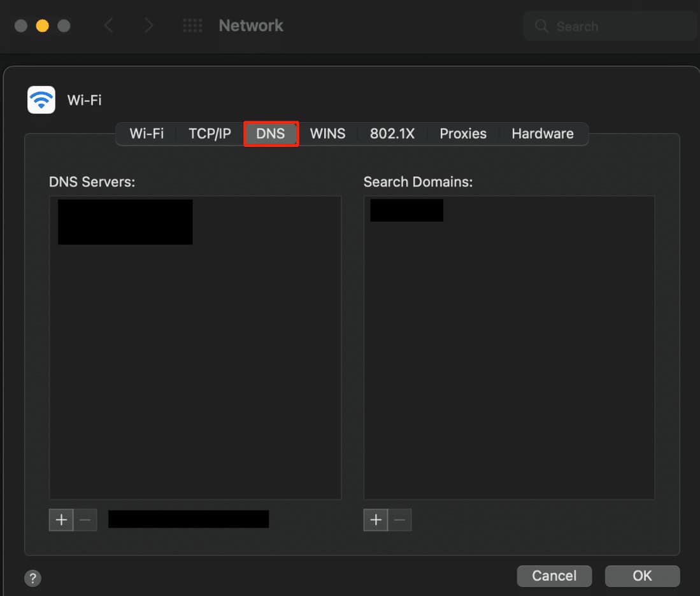Confirm changes with the OK button
Screen dimensions: 700x596
(642, 576)
